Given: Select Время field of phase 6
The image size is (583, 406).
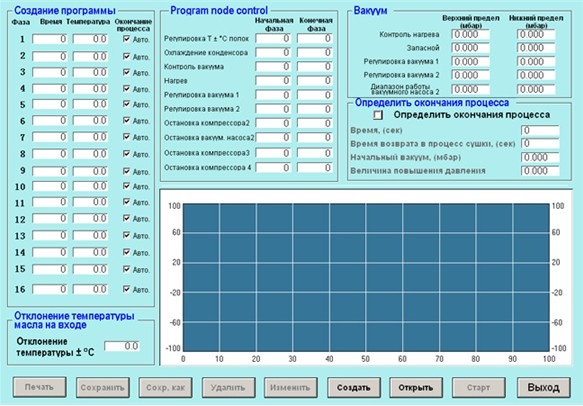Looking at the screenshot, I should (50, 120).
